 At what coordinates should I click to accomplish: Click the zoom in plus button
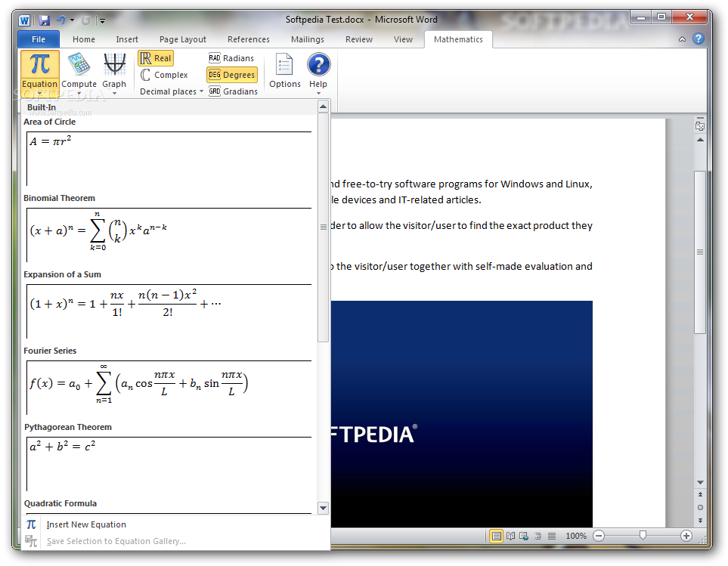[x=686, y=537]
